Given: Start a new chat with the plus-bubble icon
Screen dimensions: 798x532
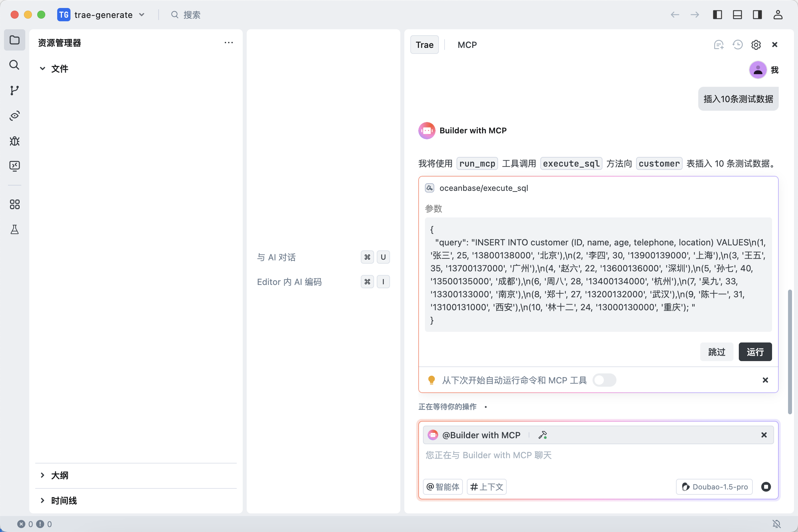Looking at the screenshot, I should (x=719, y=45).
